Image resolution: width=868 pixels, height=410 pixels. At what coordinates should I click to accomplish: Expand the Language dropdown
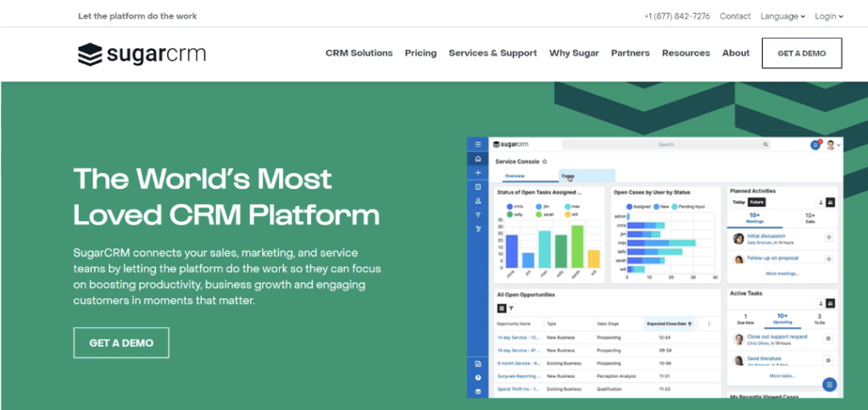[x=782, y=16]
